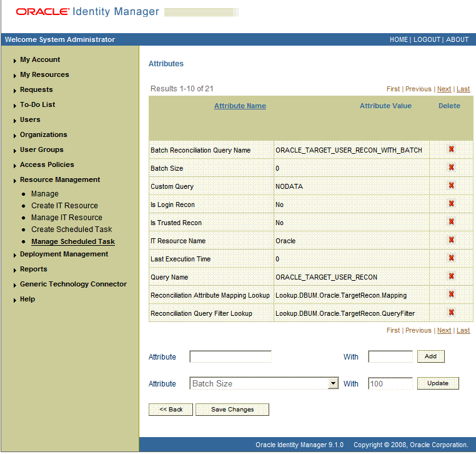
Task: Go to Last page below table
Action: pyautogui.click(x=463, y=330)
